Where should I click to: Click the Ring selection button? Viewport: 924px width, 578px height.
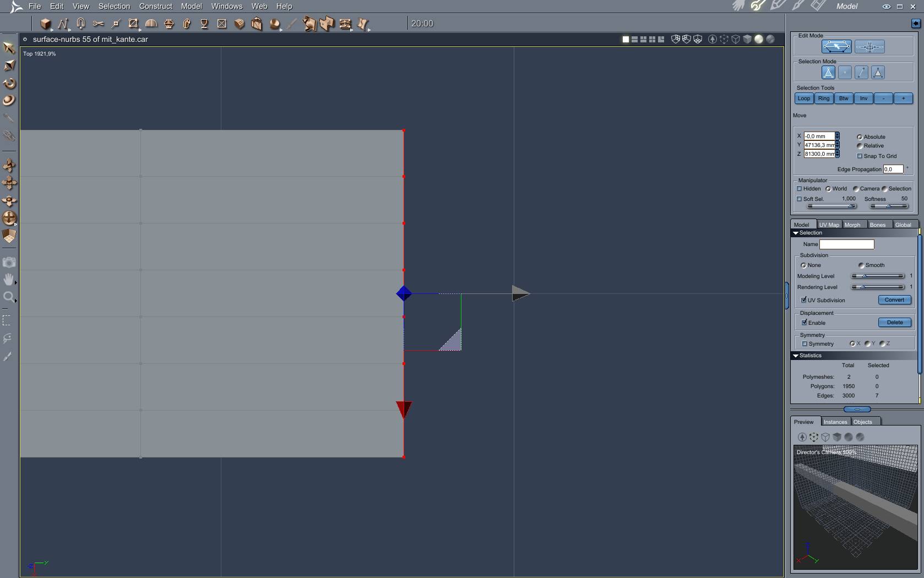click(x=824, y=99)
